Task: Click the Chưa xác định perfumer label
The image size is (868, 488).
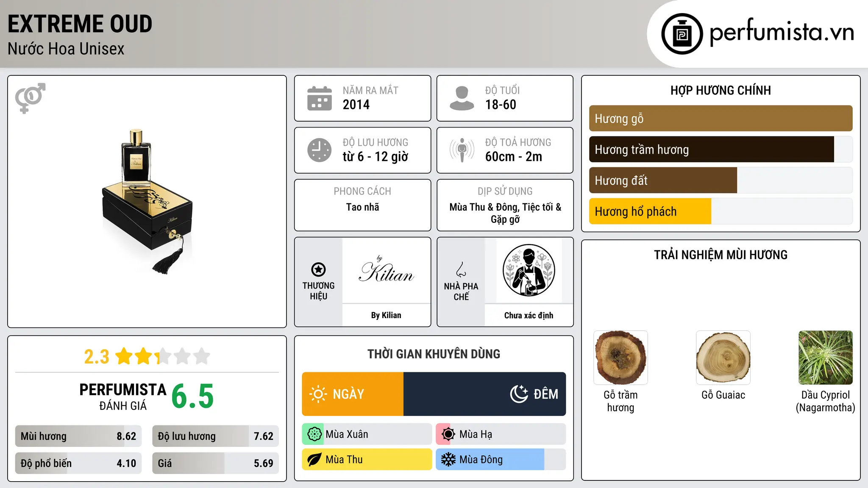Action: pyautogui.click(x=529, y=315)
